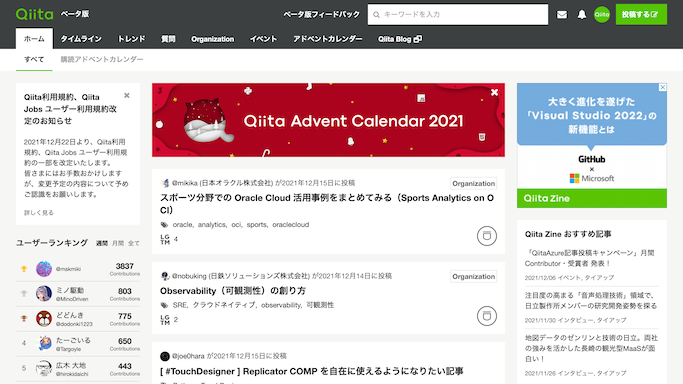
Task: Dismiss the 利用規約 notice with X
Action: pos(127,95)
